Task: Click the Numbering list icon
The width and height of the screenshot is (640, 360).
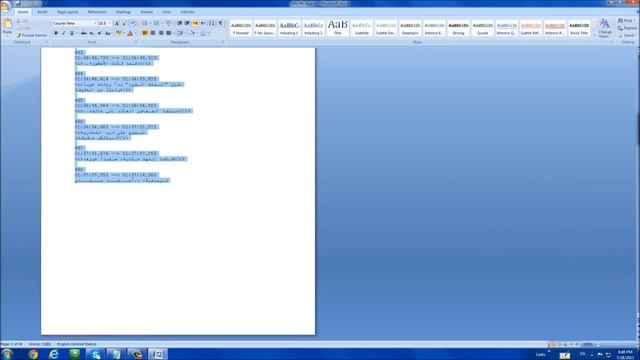Action: coord(157,23)
